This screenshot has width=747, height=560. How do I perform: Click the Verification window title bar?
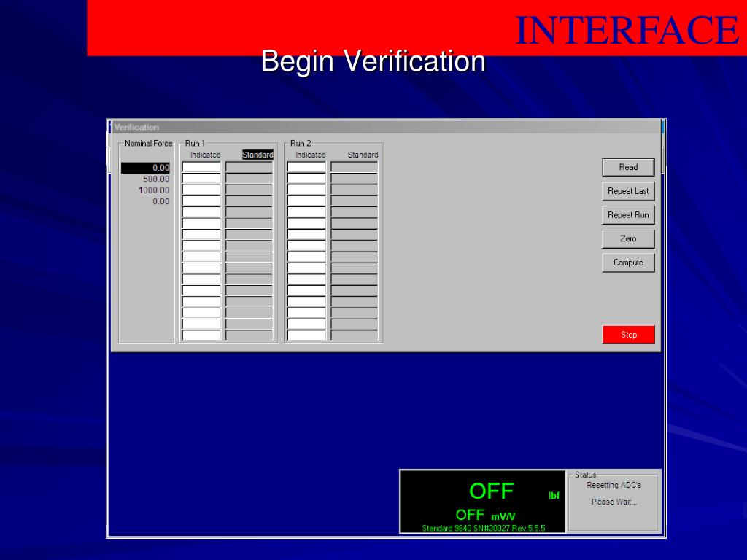coord(385,127)
